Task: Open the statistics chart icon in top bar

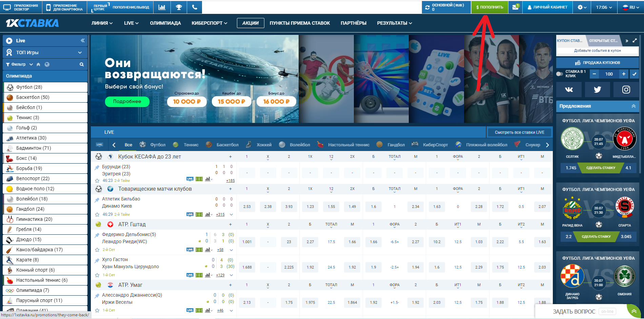Action: 162,7
